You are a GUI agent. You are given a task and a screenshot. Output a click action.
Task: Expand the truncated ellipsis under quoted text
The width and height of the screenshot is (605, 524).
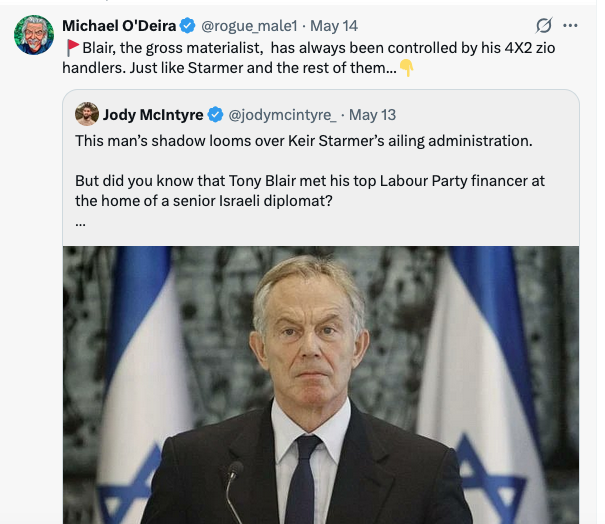pos(80,224)
